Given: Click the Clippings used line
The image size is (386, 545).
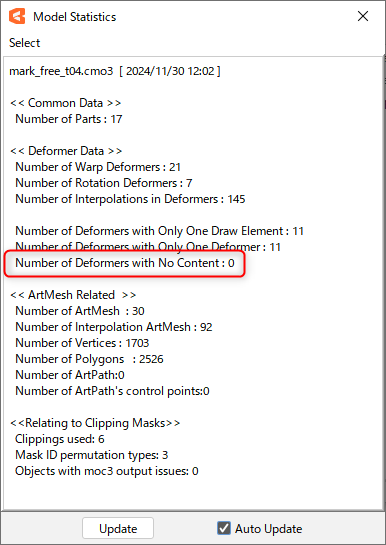Looking at the screenshot, I should [60, 439].
